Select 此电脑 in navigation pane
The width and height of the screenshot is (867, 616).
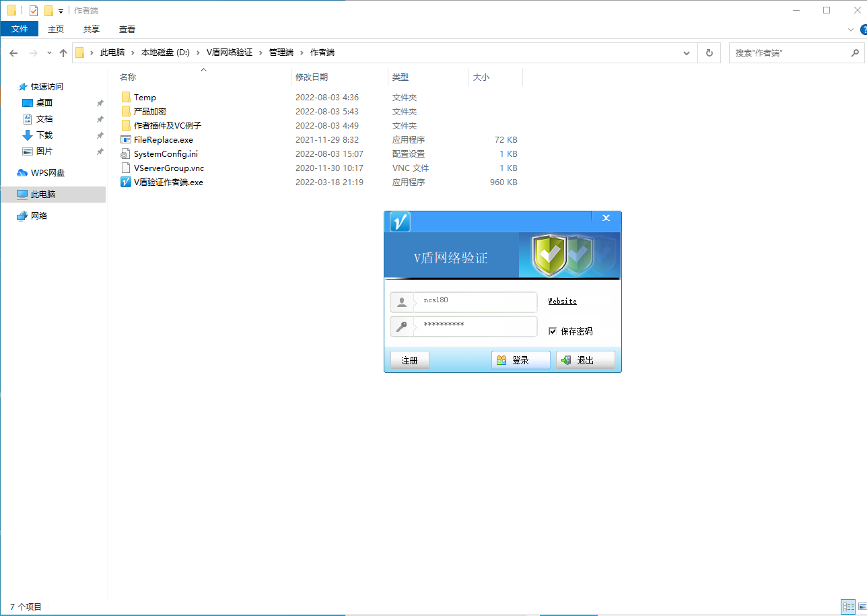pos(43,195)
